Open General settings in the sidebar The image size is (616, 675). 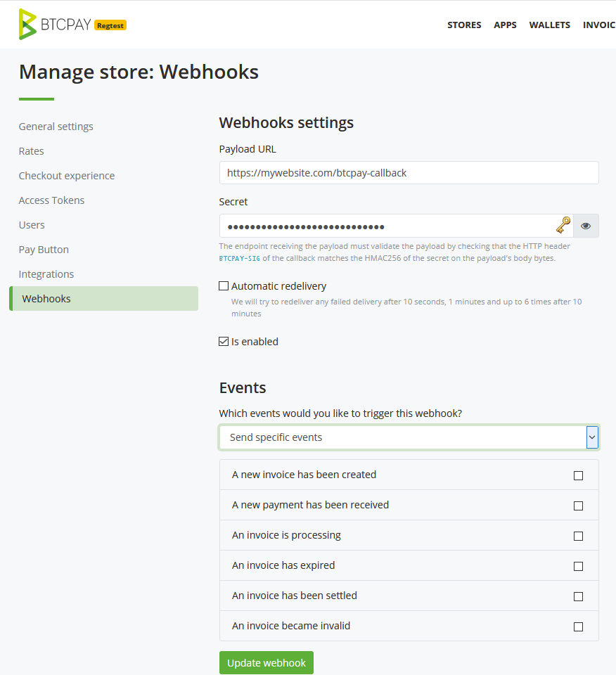pyautogui.click(x=56, y=127)
